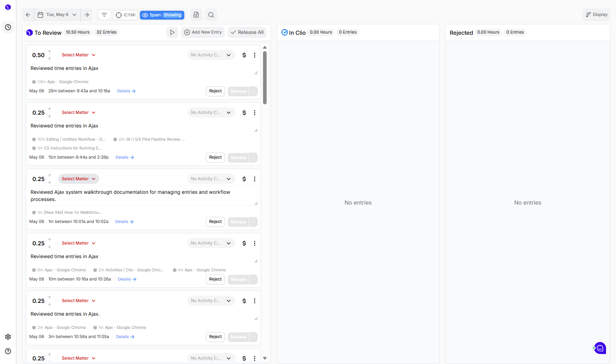Toggle the ICYMI filter
The height and width of the screenshot is (364, 616).
point(126,15)
